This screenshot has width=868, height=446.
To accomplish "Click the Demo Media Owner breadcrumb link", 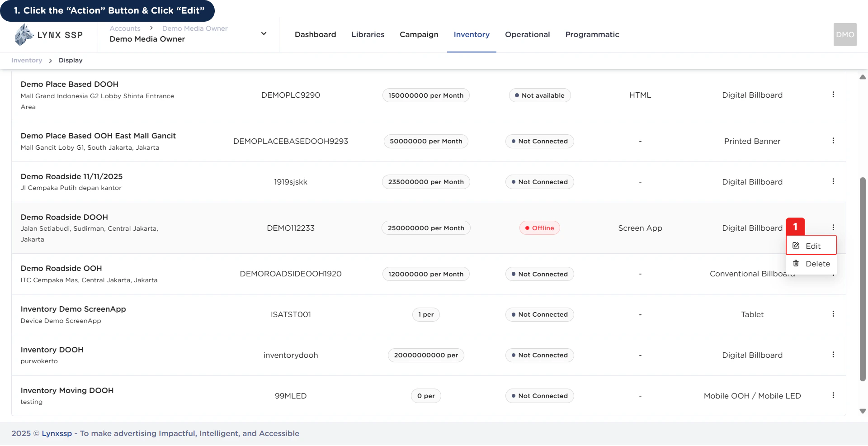I will (x=195, y=28).
